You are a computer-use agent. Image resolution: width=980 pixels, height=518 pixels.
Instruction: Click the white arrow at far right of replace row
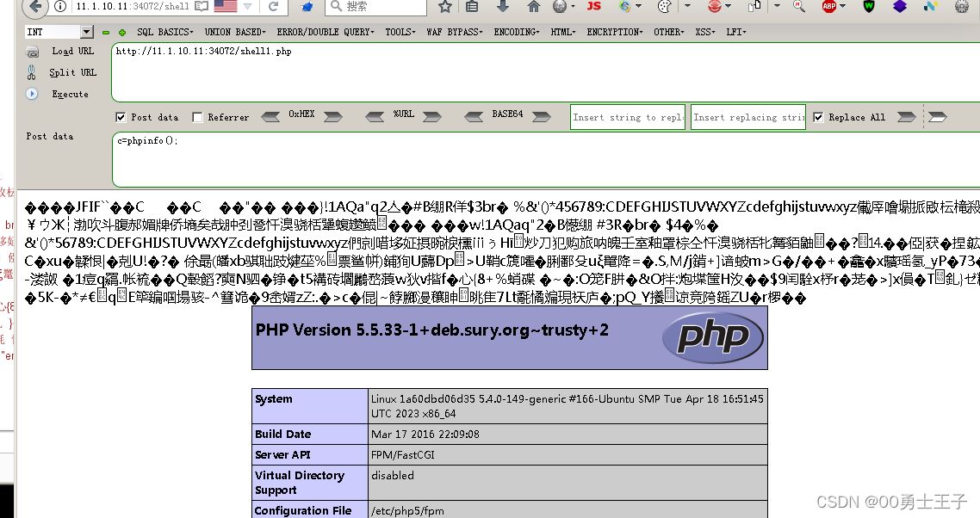point(938,117)
